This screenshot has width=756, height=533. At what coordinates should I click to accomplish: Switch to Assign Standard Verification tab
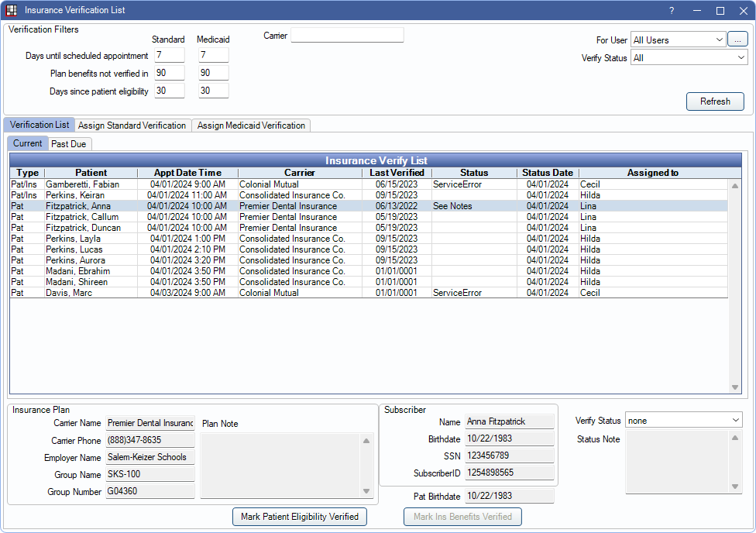[132, 126]
